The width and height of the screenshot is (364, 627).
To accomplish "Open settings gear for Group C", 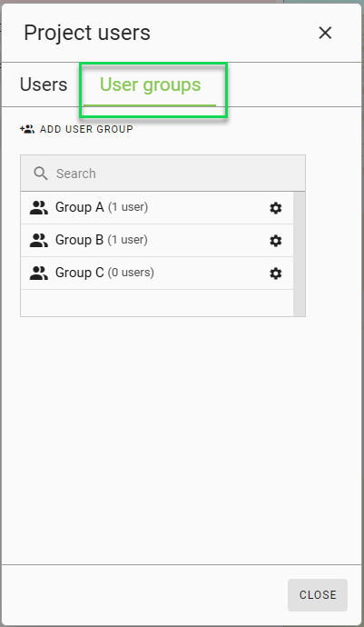I will pos(276,274).
